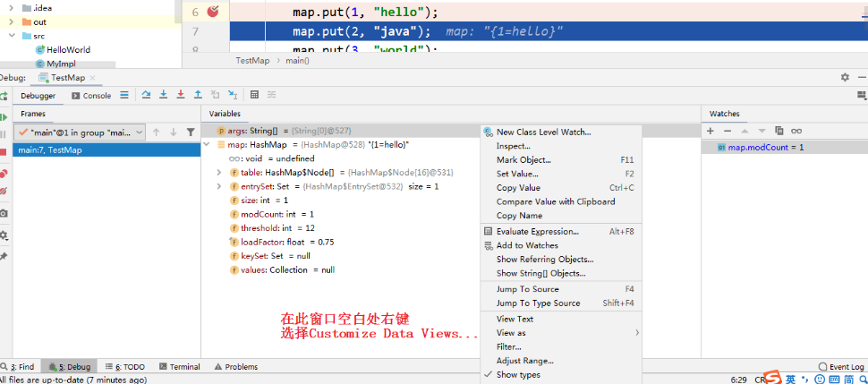The height and width of the screenshot is (384, 868).
Task: Open the Event Log button
Action: coord(841,367)
